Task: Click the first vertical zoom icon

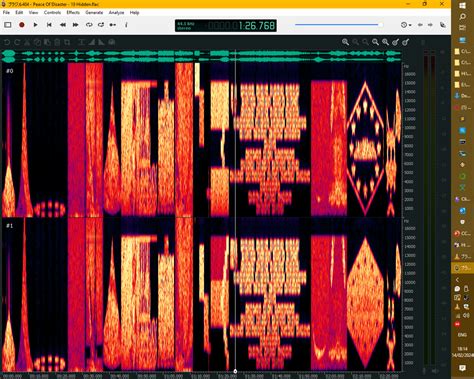Action: click(x=395, y=42)
